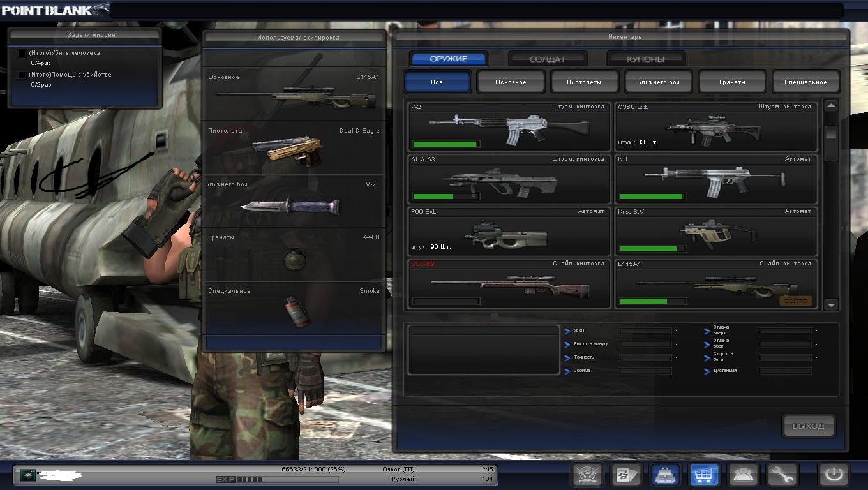This screenshot has height=490, width=868.
Task: Click the power exit icon
Action: [834, 475]
